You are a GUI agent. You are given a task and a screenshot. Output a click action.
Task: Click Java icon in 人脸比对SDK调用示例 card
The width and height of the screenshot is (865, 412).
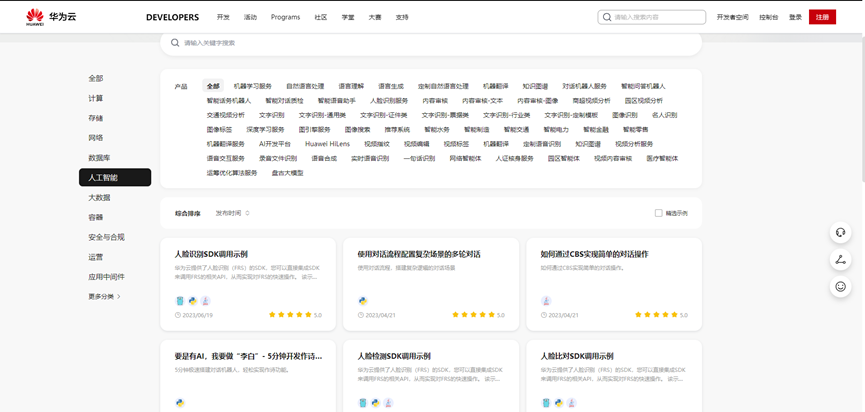(x=572, y=403)
